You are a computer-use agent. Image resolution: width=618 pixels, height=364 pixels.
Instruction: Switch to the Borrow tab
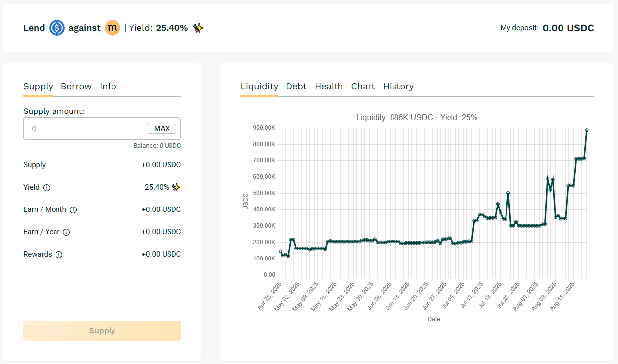click(76, 86)
